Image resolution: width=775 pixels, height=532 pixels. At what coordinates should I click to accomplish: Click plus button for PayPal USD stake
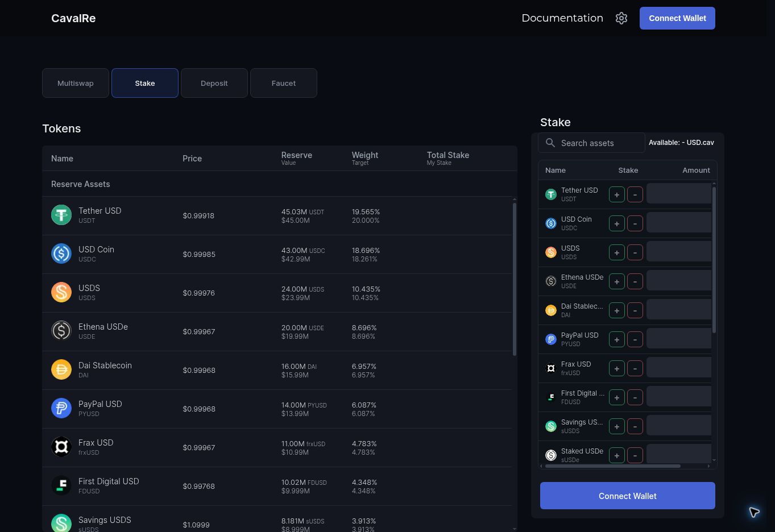coord(617,339)
